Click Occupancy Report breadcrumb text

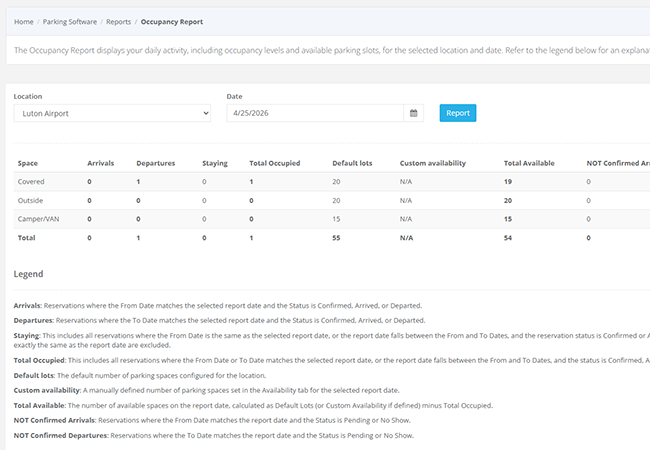[172, 22]
